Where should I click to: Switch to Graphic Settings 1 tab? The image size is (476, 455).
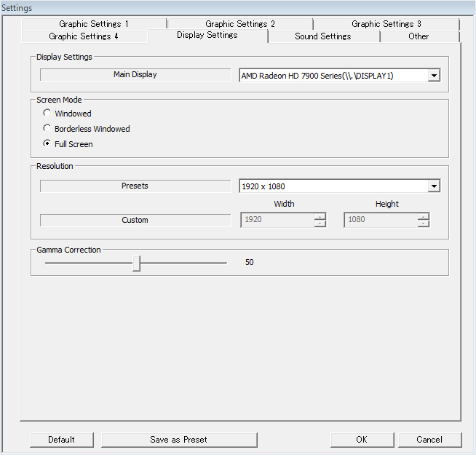pyautogui.click(x=94, y=24)
